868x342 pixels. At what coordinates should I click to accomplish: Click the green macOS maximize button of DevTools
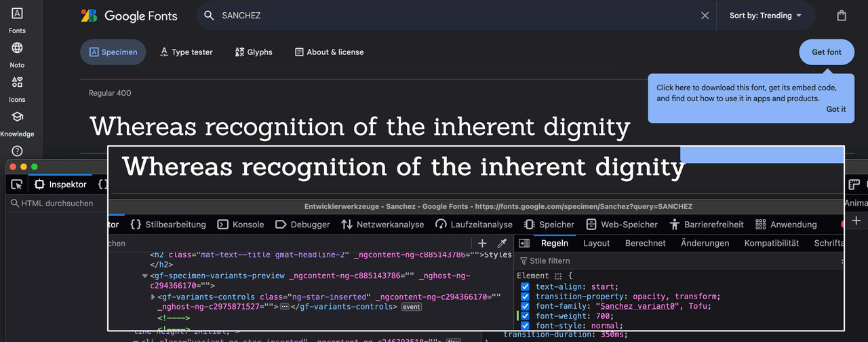tap(35, 167)
